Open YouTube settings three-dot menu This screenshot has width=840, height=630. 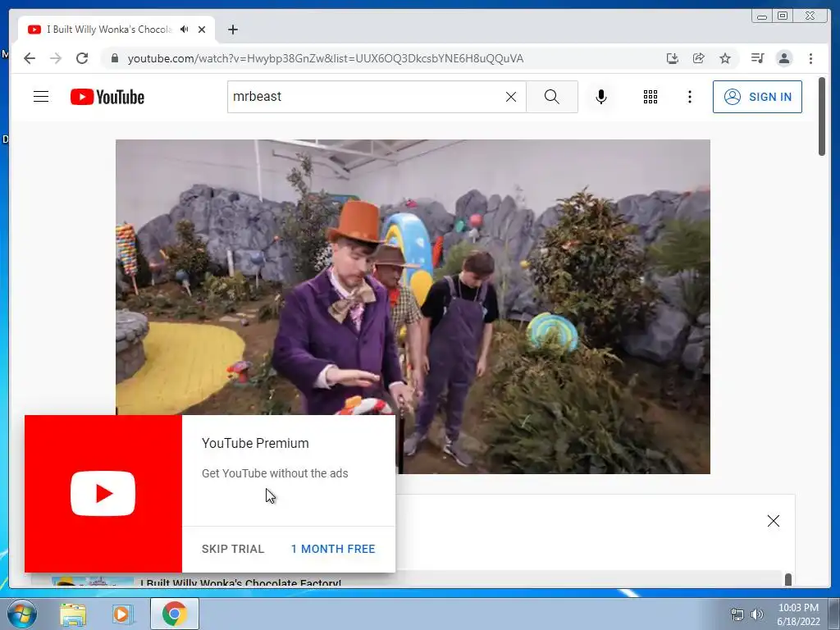(x=689, y=97)
